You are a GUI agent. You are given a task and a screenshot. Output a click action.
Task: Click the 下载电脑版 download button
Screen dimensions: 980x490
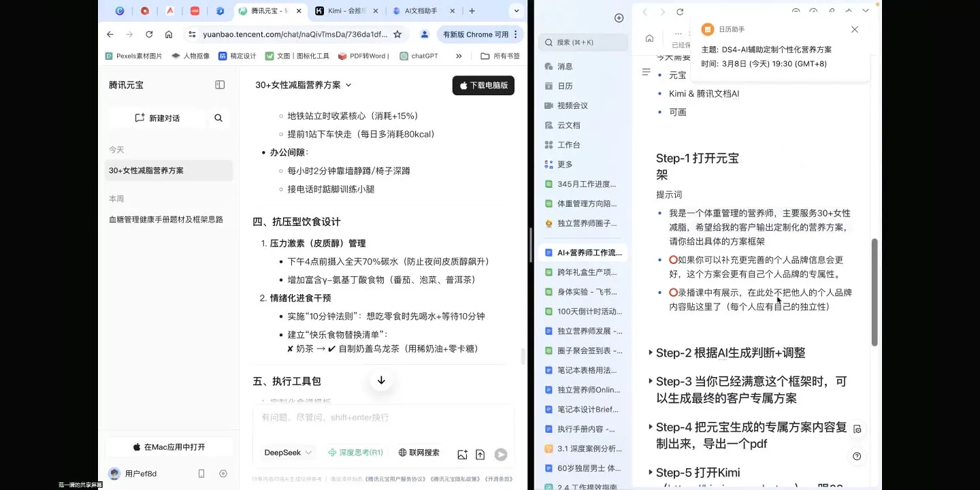click(x=483, y=85)
